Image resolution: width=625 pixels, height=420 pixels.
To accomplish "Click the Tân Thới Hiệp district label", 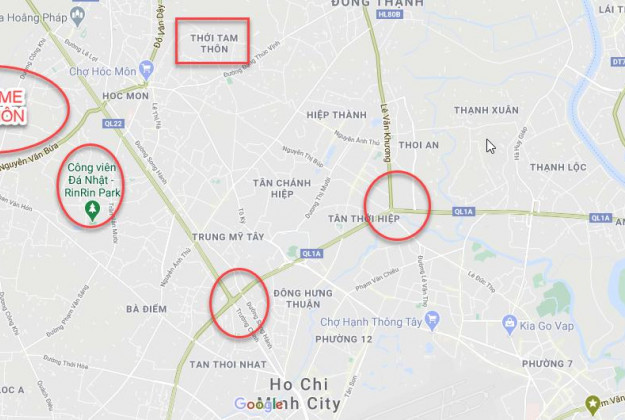I will [364, 219].
